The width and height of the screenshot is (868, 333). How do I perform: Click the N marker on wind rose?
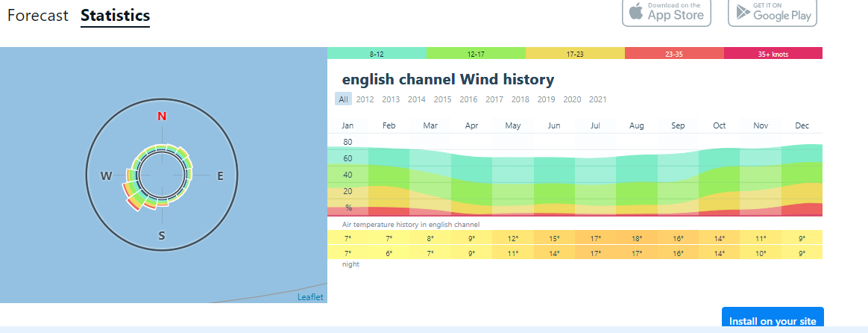pyautogui.click(x=162, y=116)
